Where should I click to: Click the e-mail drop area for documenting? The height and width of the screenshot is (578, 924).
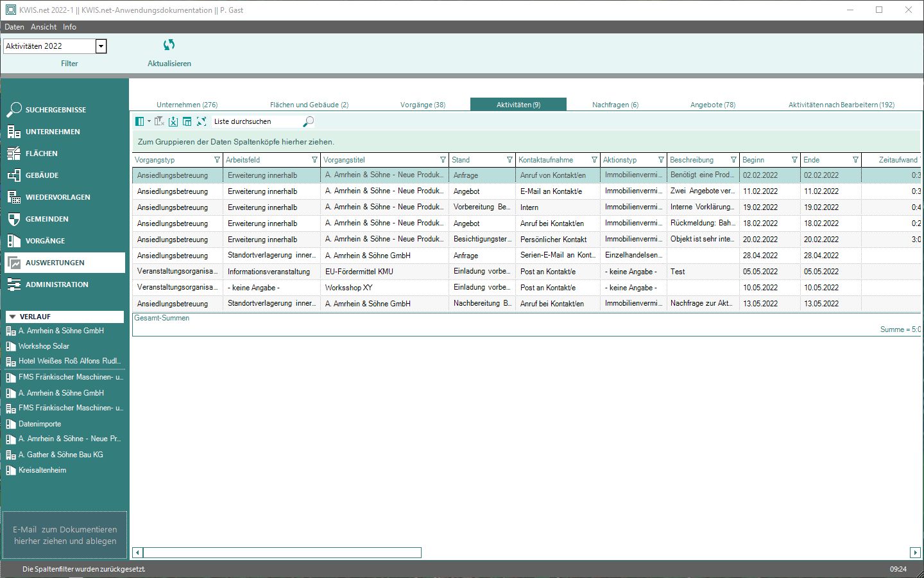[x=65, y=536]
